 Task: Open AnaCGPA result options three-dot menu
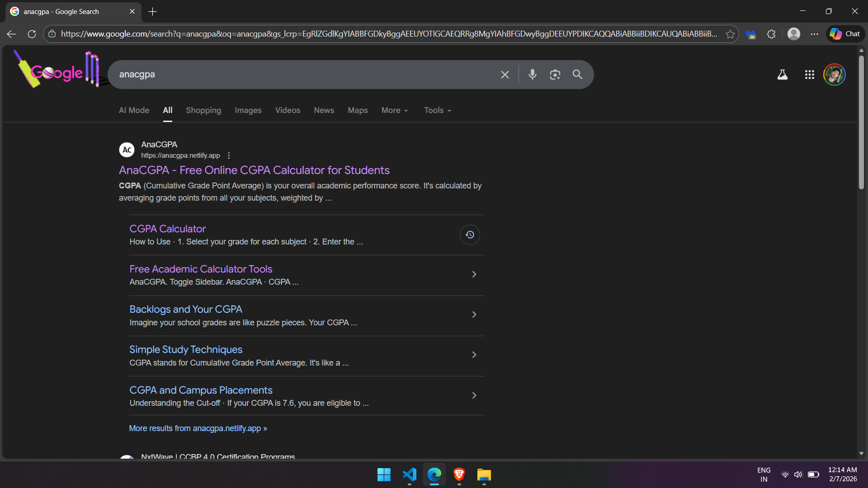click(229, 155)
